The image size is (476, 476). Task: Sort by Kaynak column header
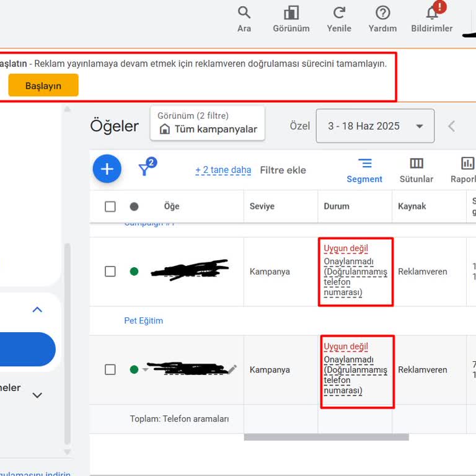click(412, 206)
